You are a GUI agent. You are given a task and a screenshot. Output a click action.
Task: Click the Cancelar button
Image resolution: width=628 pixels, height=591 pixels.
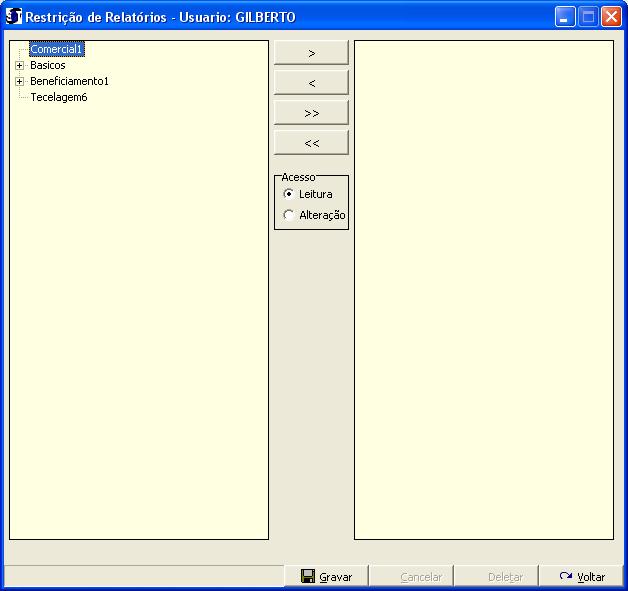pos(412,576)
